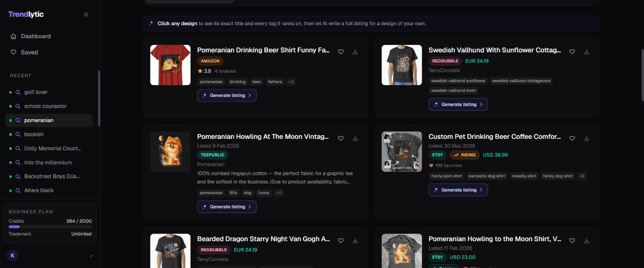Viewport: 644px width, 268px height.
Task: Click the "fathers" tag
Action: [275, 82]
